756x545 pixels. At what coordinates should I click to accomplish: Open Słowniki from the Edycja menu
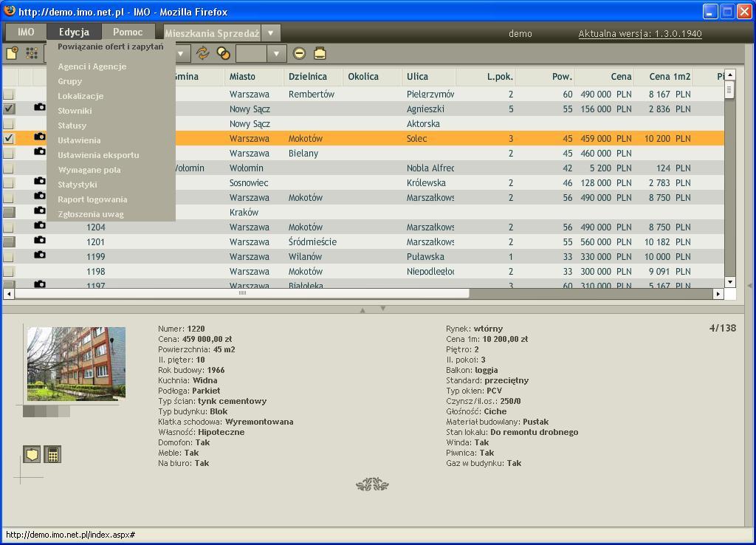coord(75,111)
